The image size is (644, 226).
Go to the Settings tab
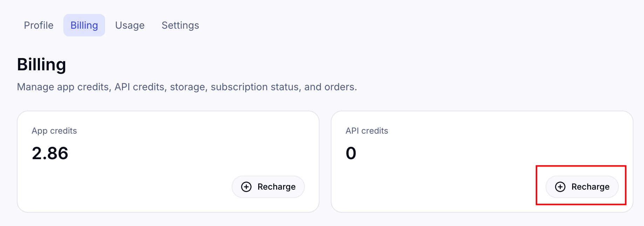(180, 25)
